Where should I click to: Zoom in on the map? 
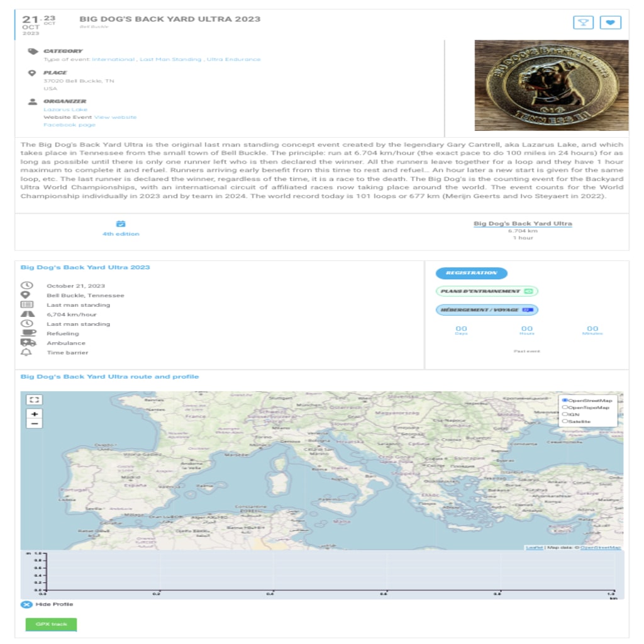35,414
